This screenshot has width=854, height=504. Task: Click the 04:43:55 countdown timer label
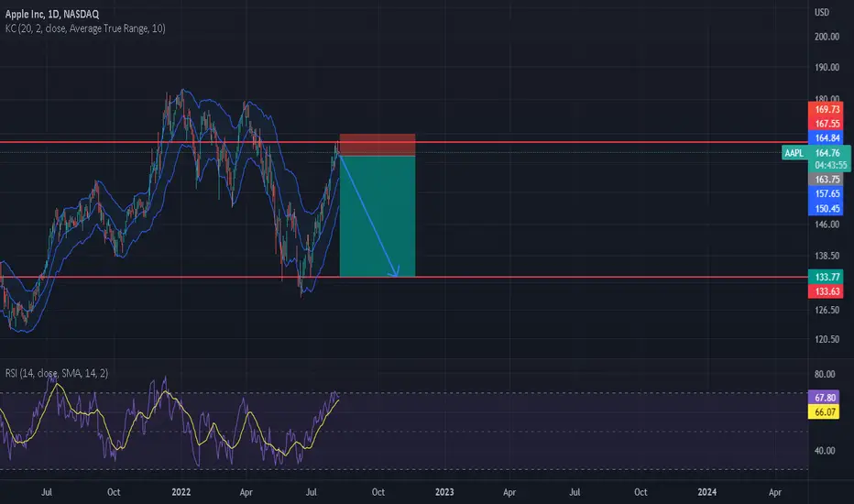[830, 165]
